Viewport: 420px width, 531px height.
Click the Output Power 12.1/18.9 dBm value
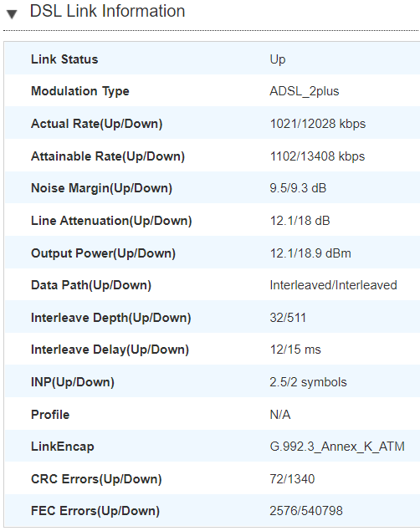[310, 253]
